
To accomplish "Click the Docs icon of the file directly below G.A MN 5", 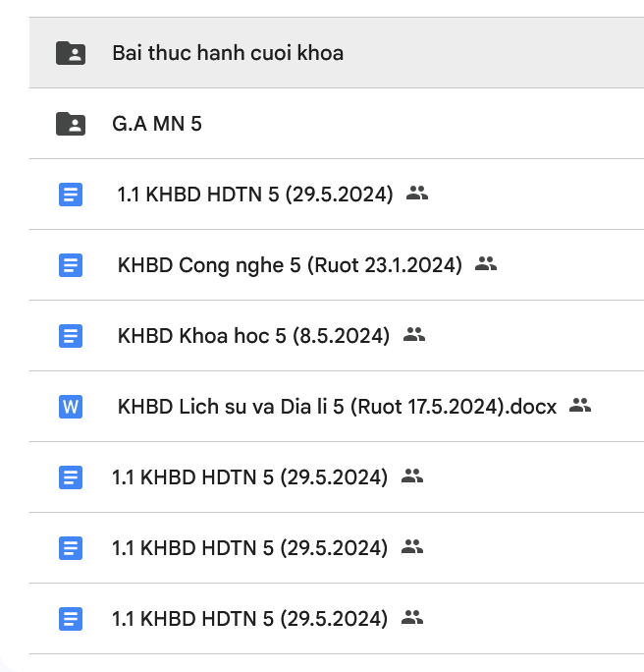I will 71,195.
